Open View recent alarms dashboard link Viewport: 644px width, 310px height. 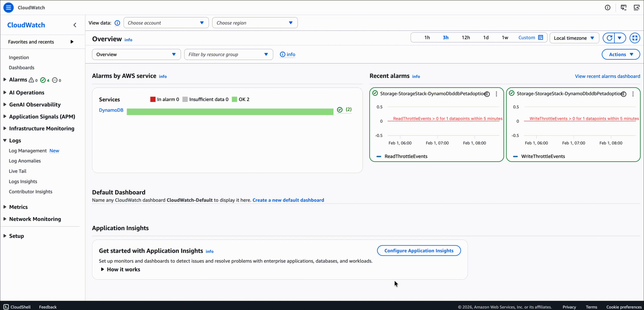tap(608, 76)
